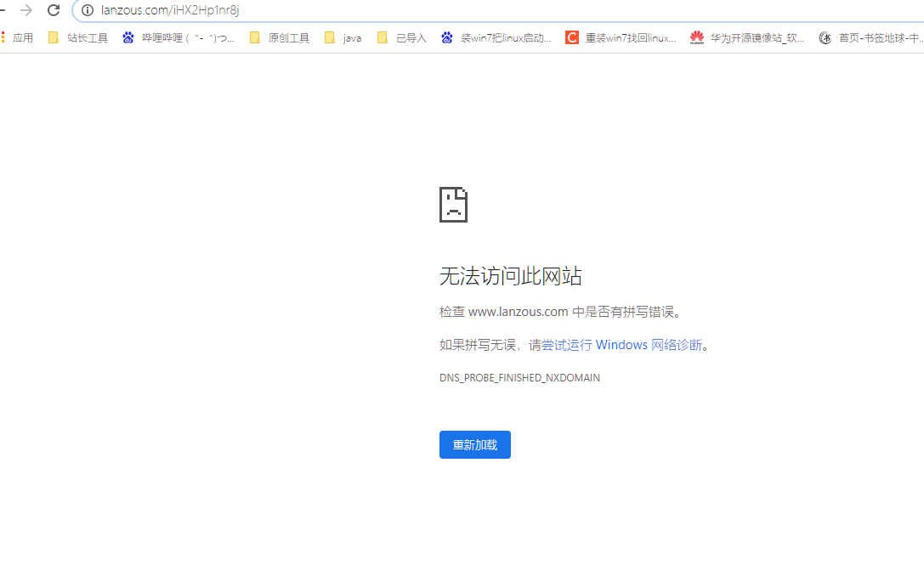The height and width of the screenshot is (570, 924).
Task: Click the forward navigation arrow
Action: [x=26, y=10]
